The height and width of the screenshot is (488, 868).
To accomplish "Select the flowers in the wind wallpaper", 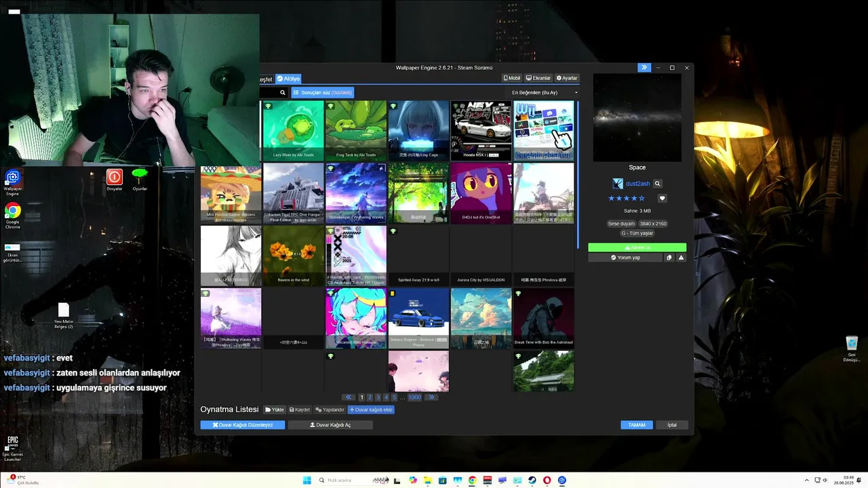I will 293,256.
